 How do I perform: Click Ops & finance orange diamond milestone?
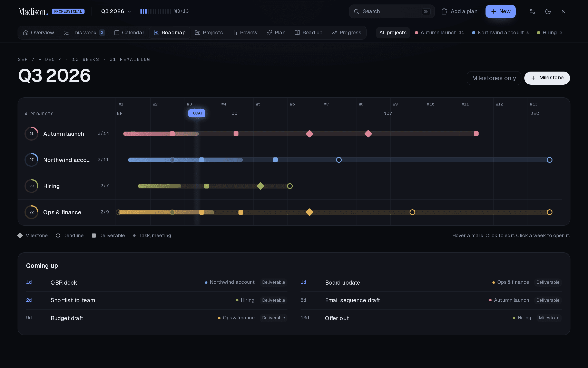click(x=309, y=212)
